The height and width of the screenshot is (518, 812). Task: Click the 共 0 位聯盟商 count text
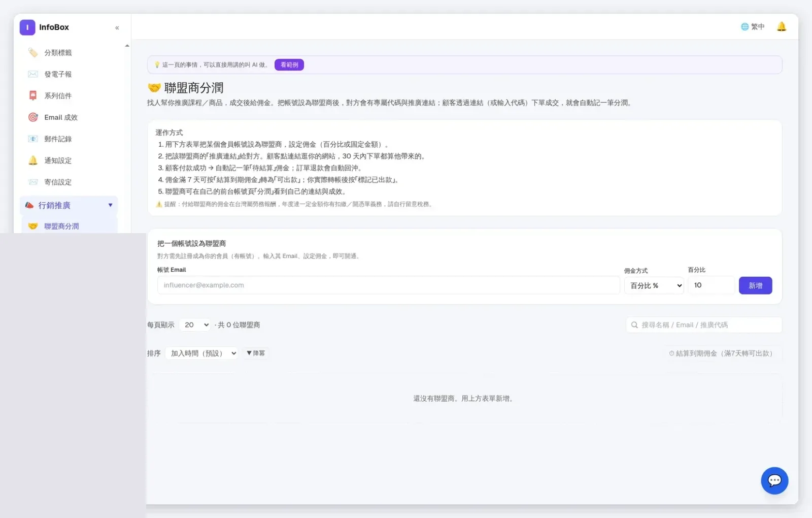tap(239, 325)
